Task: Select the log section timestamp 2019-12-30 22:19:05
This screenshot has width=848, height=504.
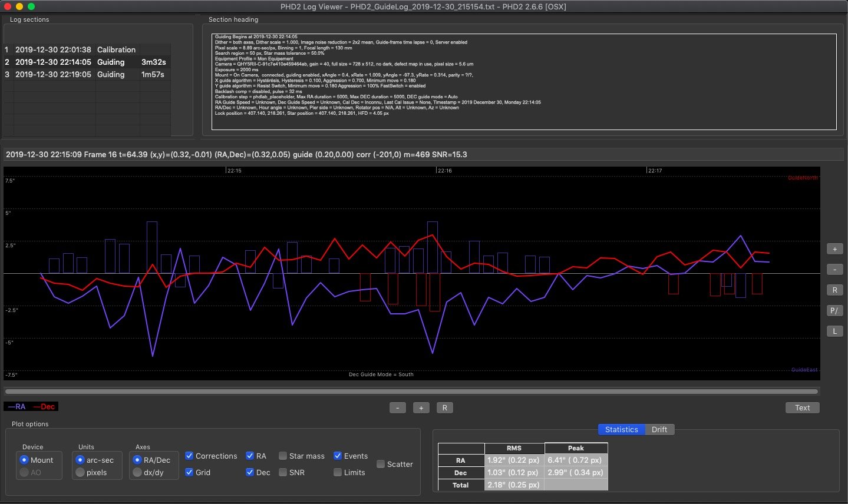Action: (x=53, y=74)
